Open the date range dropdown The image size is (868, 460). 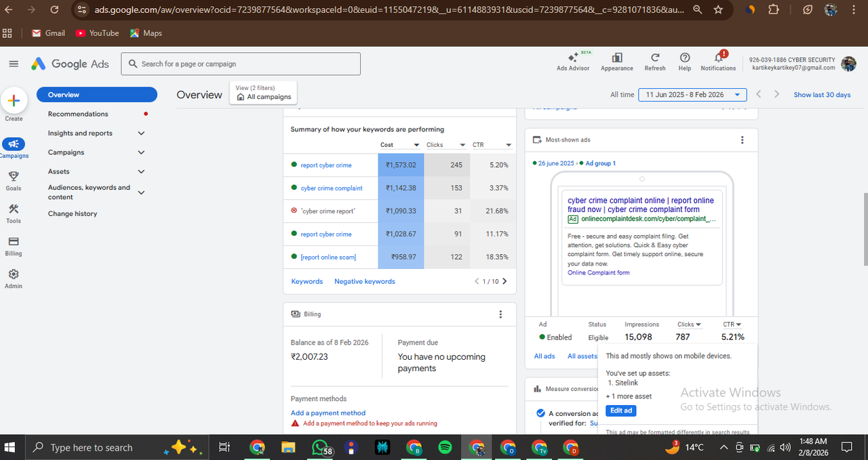pyautogui.click(x=692, y=95)
